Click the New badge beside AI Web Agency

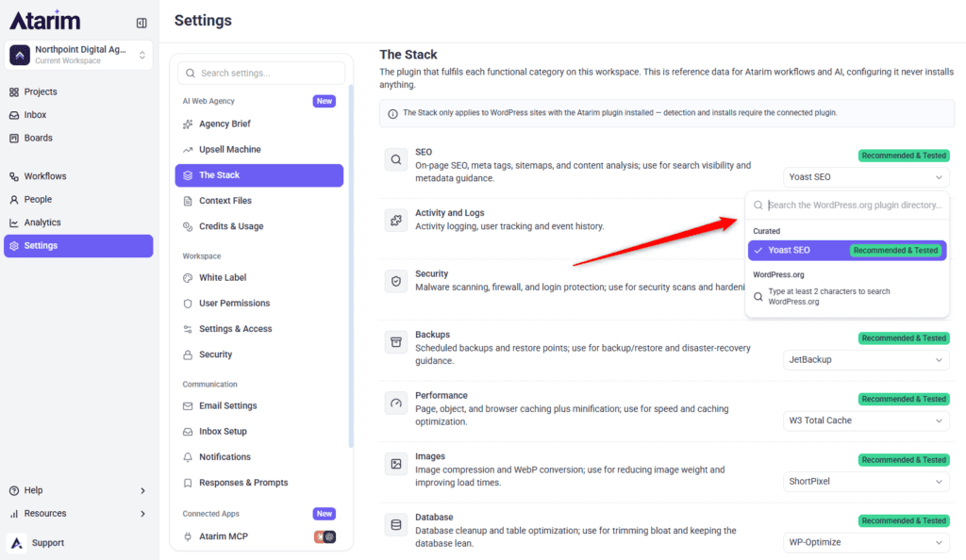click(325, 101)
